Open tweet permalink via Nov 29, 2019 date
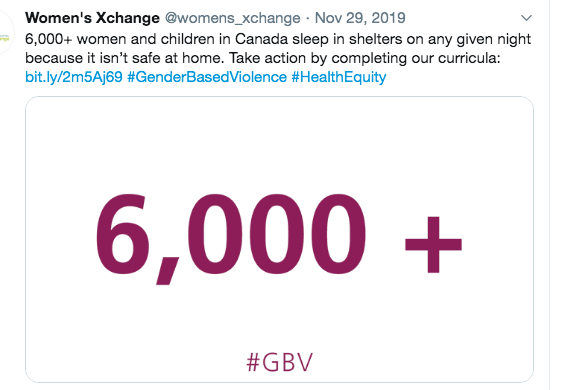 pyautogui.click(x=360, y=18)
